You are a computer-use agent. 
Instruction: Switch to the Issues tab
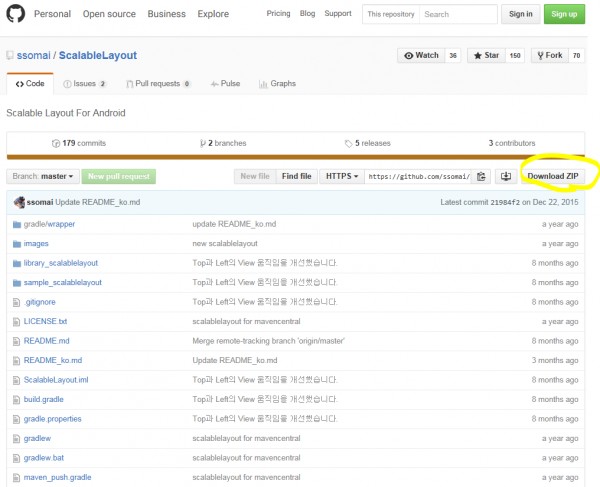click(84, 83)
